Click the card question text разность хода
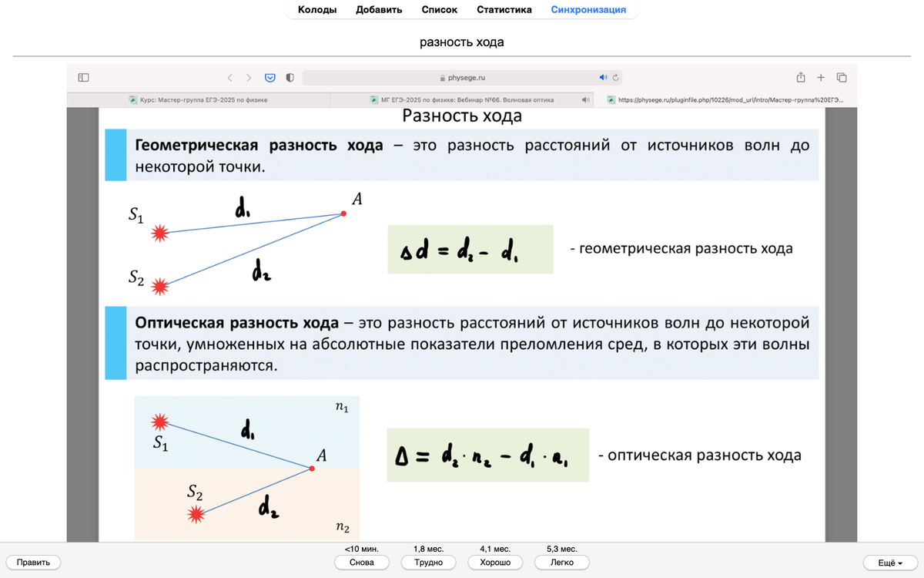The height and width of the screenshot is (578, 924). pos(462,42)
